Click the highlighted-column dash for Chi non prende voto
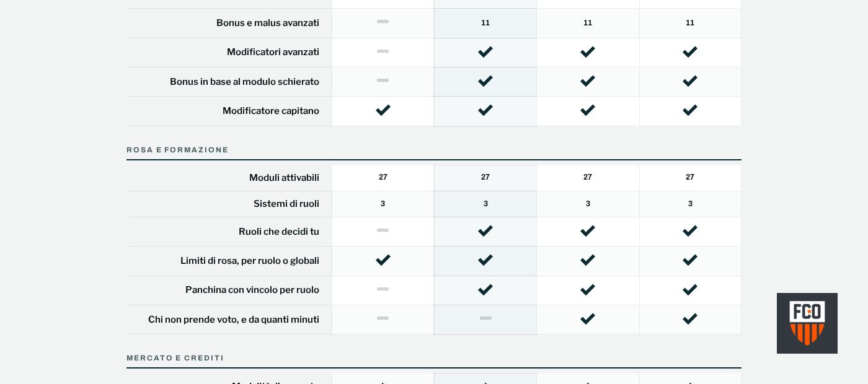The image size is (868, 384). tap(485, 318)
